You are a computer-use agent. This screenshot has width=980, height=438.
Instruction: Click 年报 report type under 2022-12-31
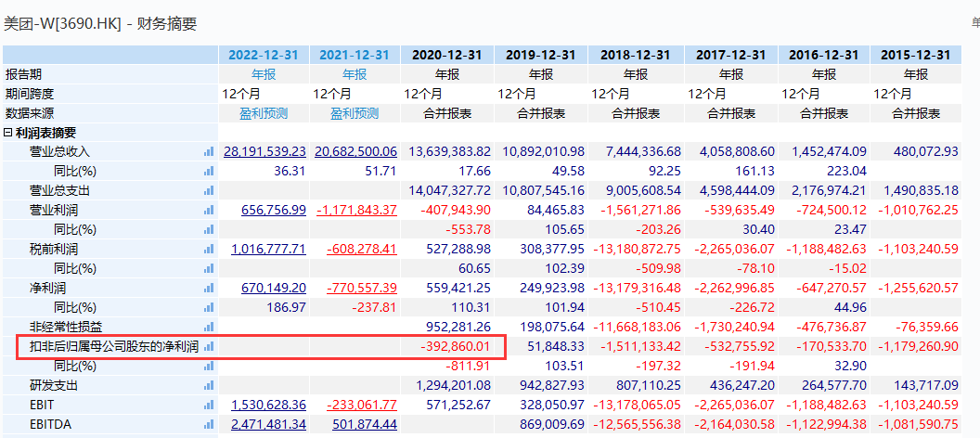pyautogui.click(x=264, y=74)
